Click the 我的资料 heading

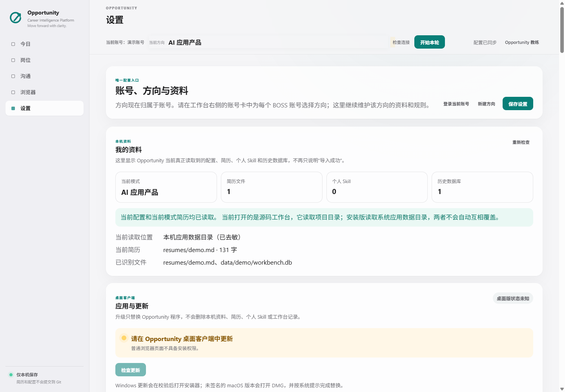pyautogui.click(x=129, y=150)
